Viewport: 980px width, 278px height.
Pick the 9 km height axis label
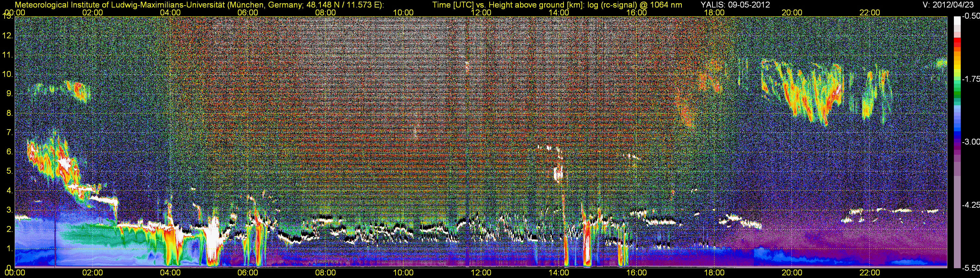click(9, 94)
